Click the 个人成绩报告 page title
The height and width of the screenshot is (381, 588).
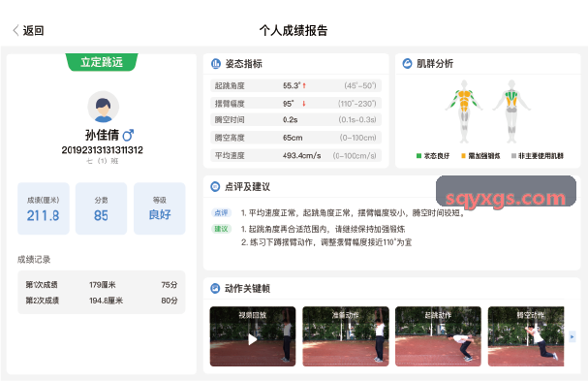(x=294, y=30)
